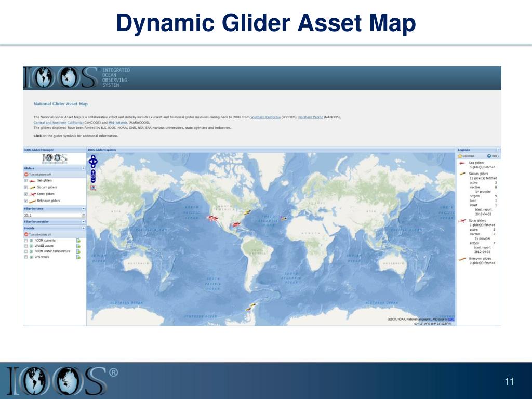Click info icon beside NCOM water temperature

[31, 252]
